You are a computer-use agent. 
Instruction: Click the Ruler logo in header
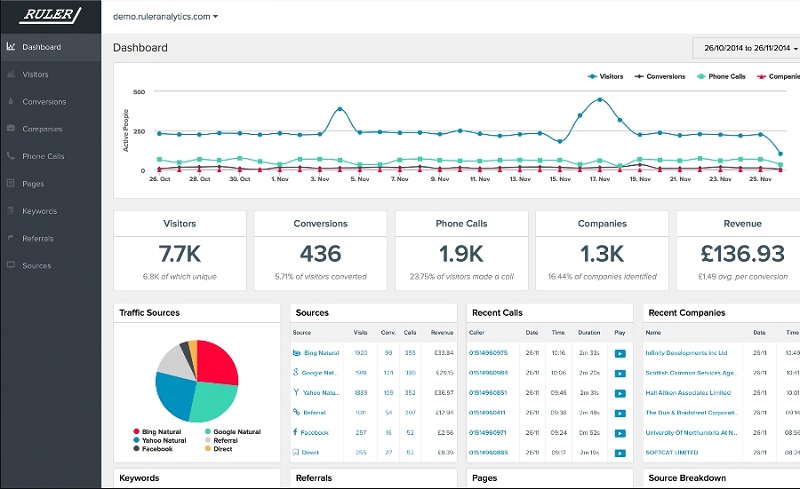pyautogui.click(x=50, y=15)
